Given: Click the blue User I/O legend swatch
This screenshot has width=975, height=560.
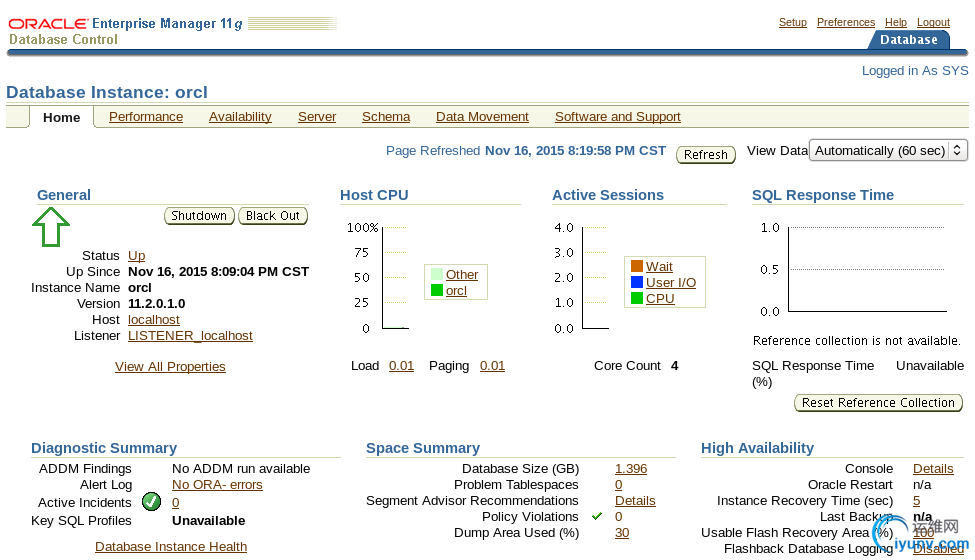Looking at the screenshot, I should click(x=637, y=282).
